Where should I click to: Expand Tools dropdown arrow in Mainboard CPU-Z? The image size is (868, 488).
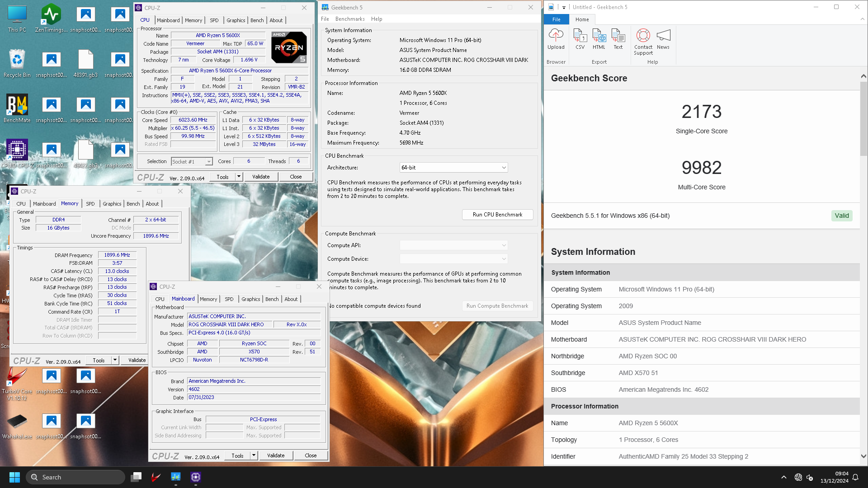254,455
